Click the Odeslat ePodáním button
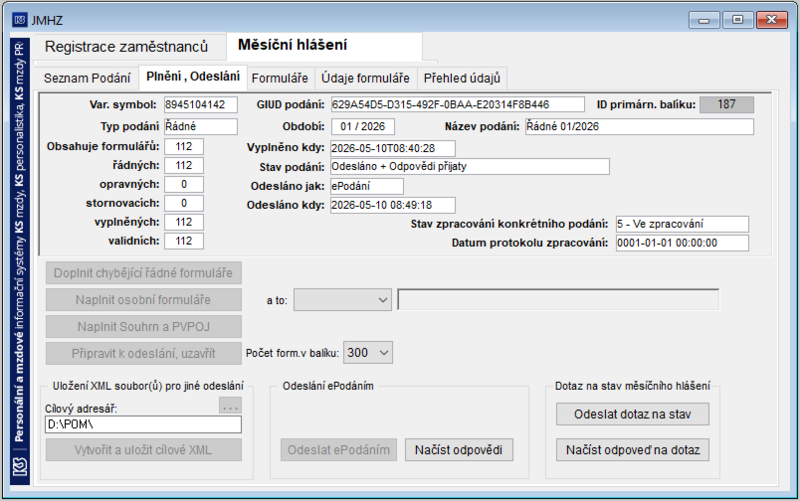800x501 pixels. click(x=339, y=450)
